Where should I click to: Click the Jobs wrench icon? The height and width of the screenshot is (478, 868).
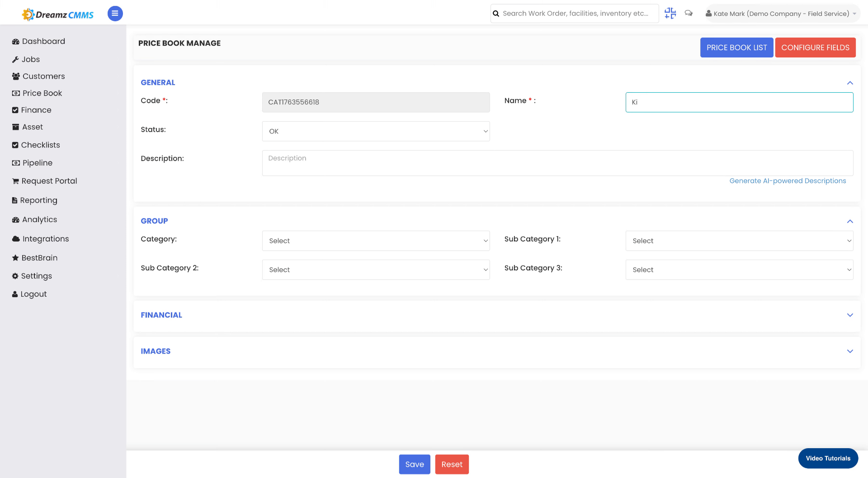pos(15,60)
